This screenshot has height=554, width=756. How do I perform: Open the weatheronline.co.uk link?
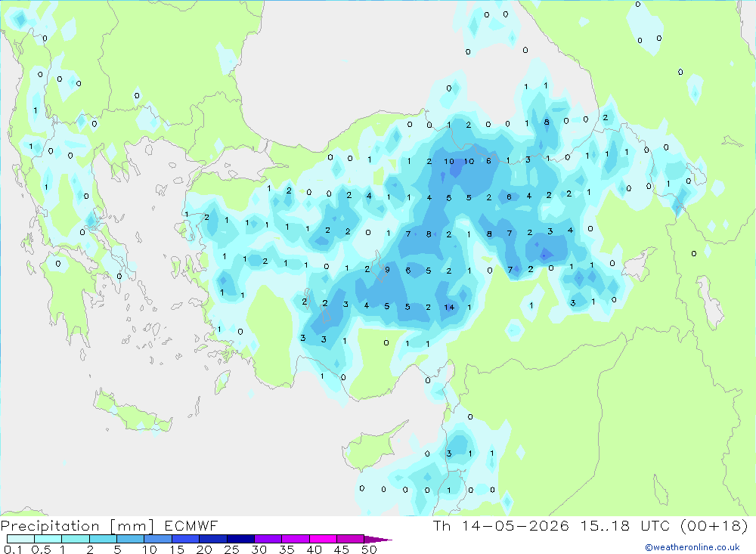(692, 547)
